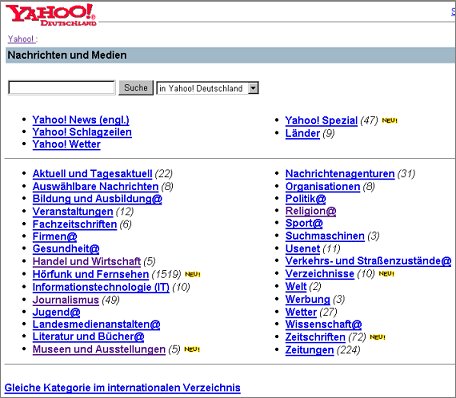Click NEU! badge beside Verzeichnisse
Viewport: 456px width, 398px height.
pos(386,274)
